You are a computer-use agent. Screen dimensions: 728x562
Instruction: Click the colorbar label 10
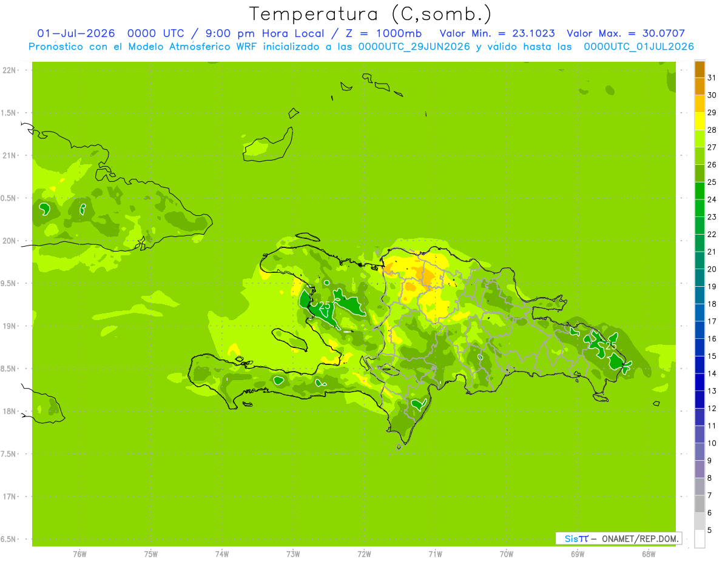click(x=712, y=443)
